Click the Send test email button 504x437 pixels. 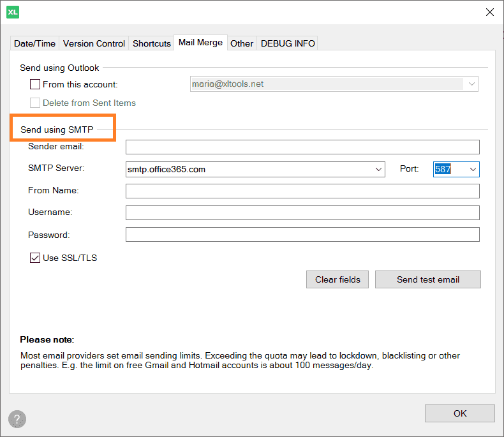pyautogui.click(x=428, y=279)
